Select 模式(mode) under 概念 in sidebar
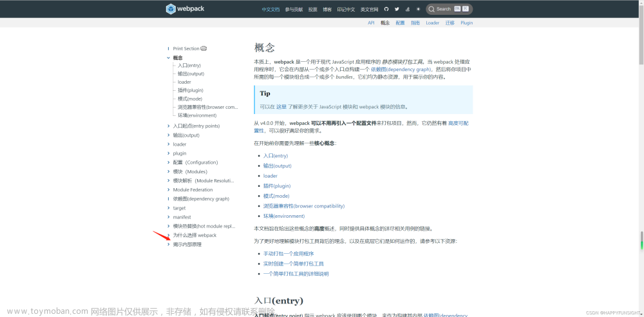Image resolution: width=644 pixels, height=317 pixels. (x=190, y=99)
